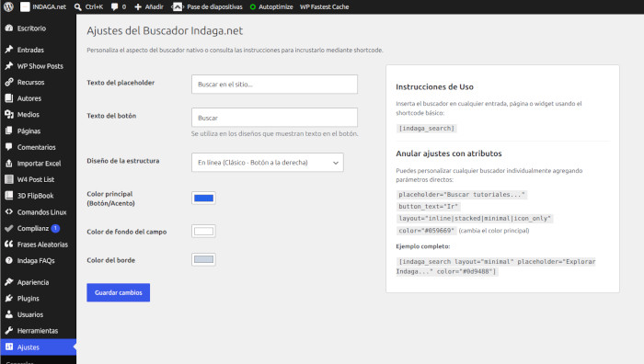Click the WP Show Posts pin icon

click(x=9, y=66)
